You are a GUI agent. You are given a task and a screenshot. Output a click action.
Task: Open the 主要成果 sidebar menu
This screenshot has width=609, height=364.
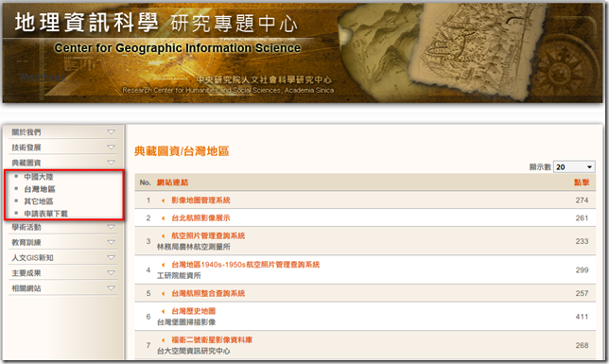click(26, 273)
